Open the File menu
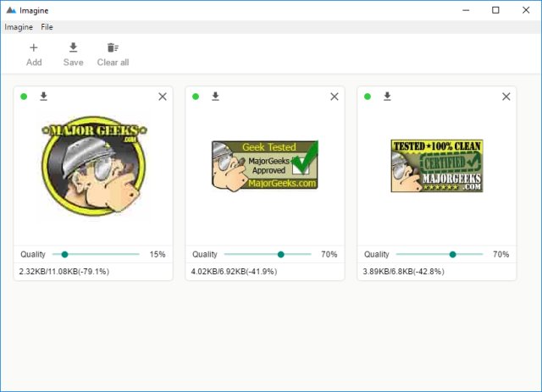Image resolution: width=542 pixels, height=392 pixels. (47, 27)
